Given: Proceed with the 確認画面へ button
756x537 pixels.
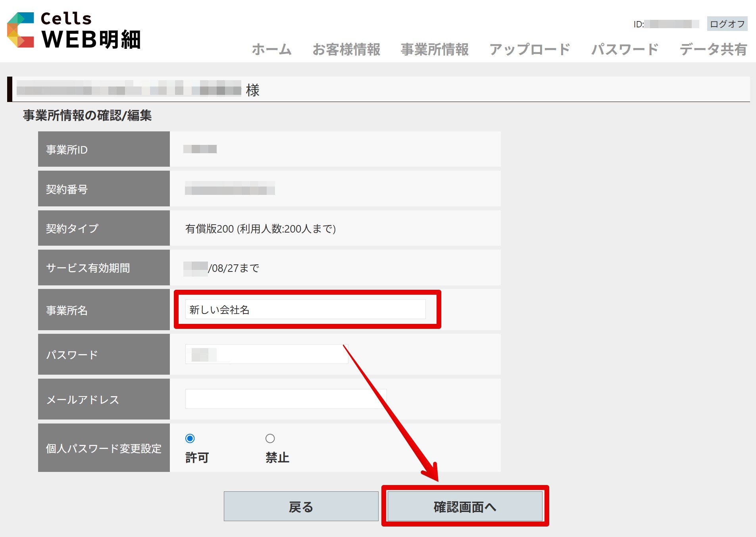Looking at the screenshot, I should (465, 506).
